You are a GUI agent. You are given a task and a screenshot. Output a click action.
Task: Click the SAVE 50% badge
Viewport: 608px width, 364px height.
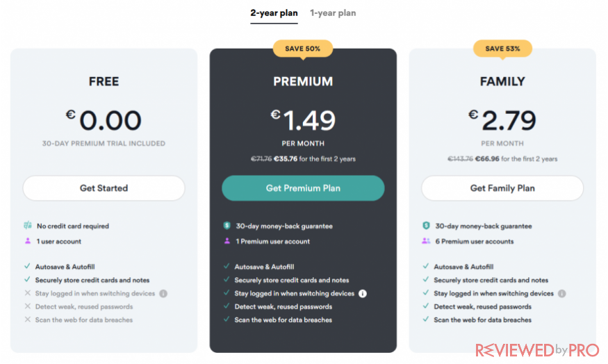(x=303, y=49)
